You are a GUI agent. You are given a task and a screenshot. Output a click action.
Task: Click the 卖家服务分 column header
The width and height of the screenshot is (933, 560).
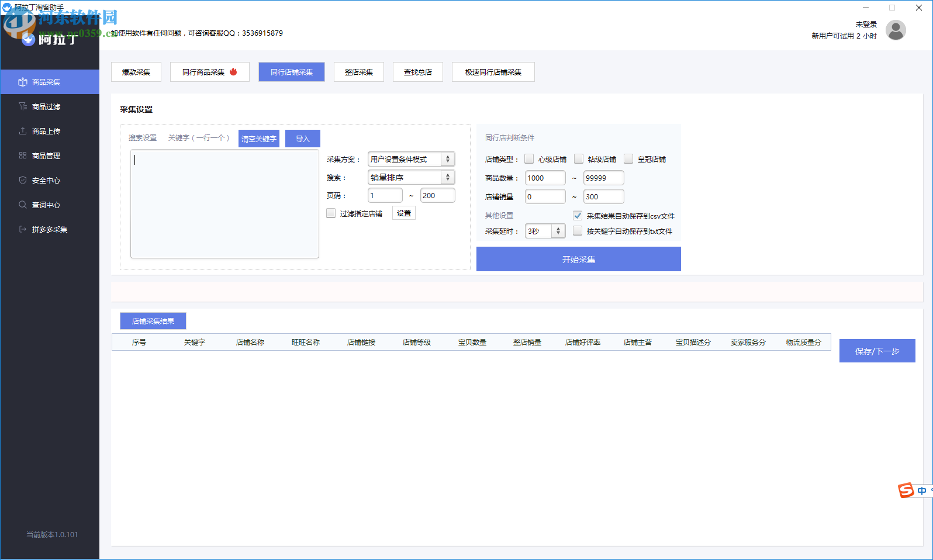(748, 342)
